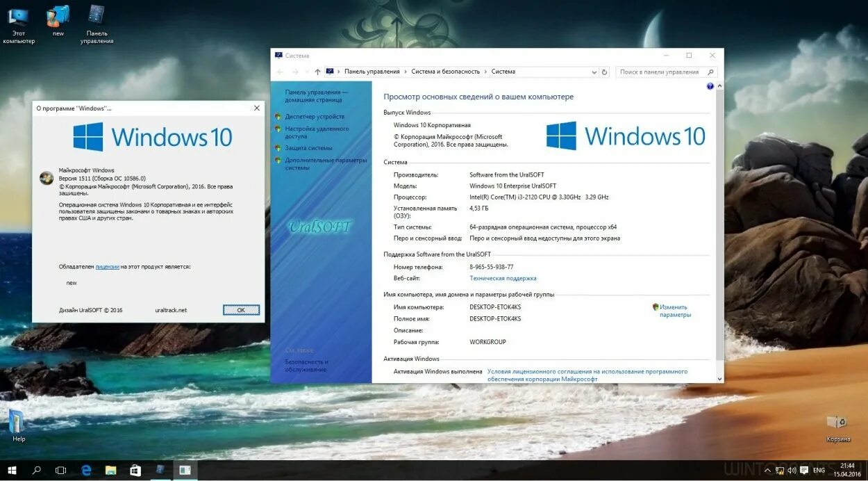The height and width of the screenshot is (481, 868).
Task: Click 'Windows 10 Enterprise UralSOFT' model text
Action: (512, 186)
